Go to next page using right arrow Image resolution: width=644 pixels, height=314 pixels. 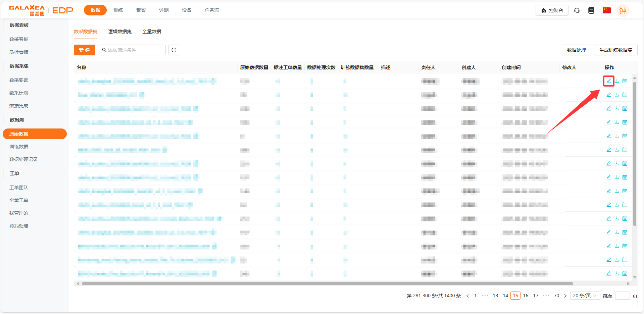click(x=565, y=296)
